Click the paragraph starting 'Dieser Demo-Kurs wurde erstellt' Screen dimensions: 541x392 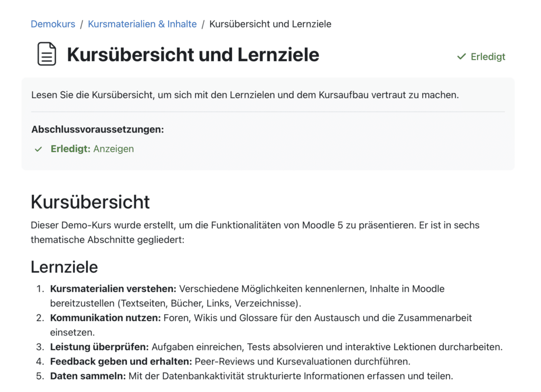click(255, 226)
